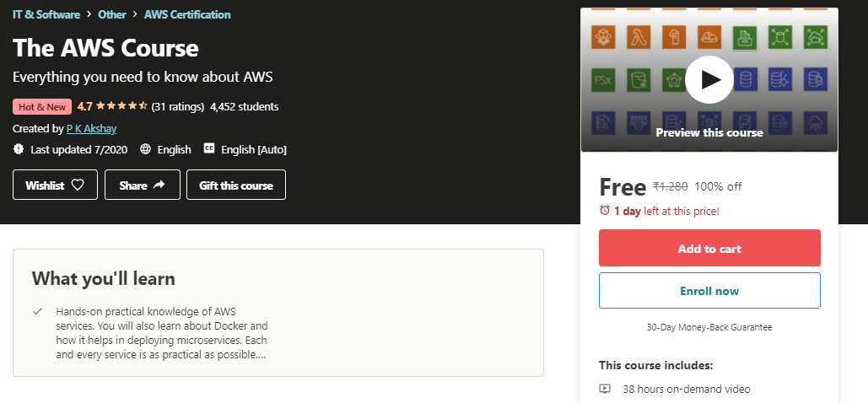868x403 pixels.
Task: Click the English [Auto] caption text
Action: tap(254, 149)
